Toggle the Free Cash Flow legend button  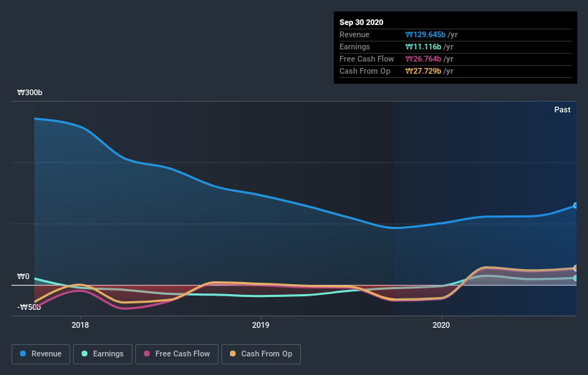click(177, 354)
